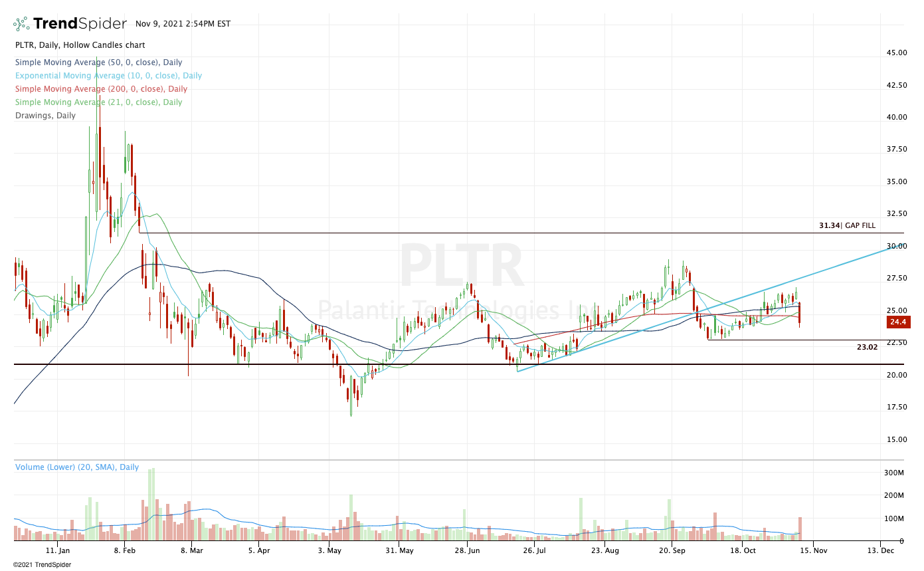Screen dimensions: 924x571
Task: Click the red 24.4 current price tag
Action: coord(899,322)
